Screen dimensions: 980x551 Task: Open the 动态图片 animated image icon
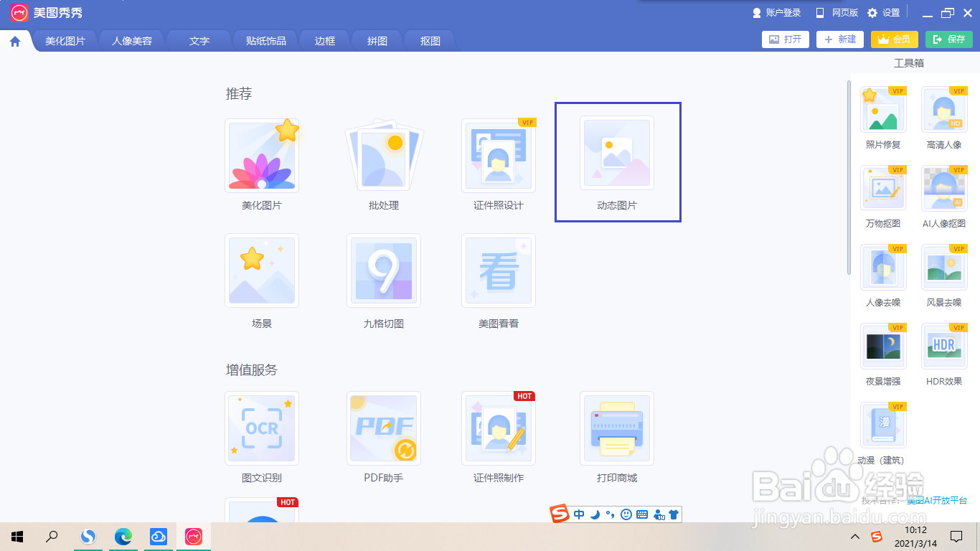coord(617,154)
